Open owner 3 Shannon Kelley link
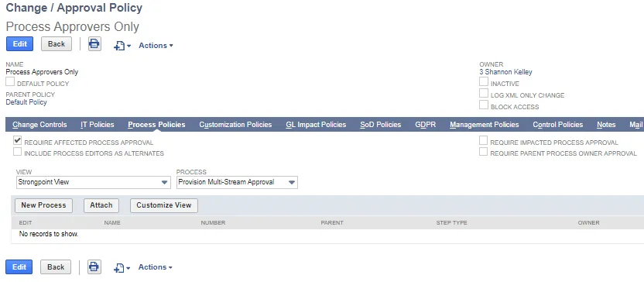 coord(505,72)
